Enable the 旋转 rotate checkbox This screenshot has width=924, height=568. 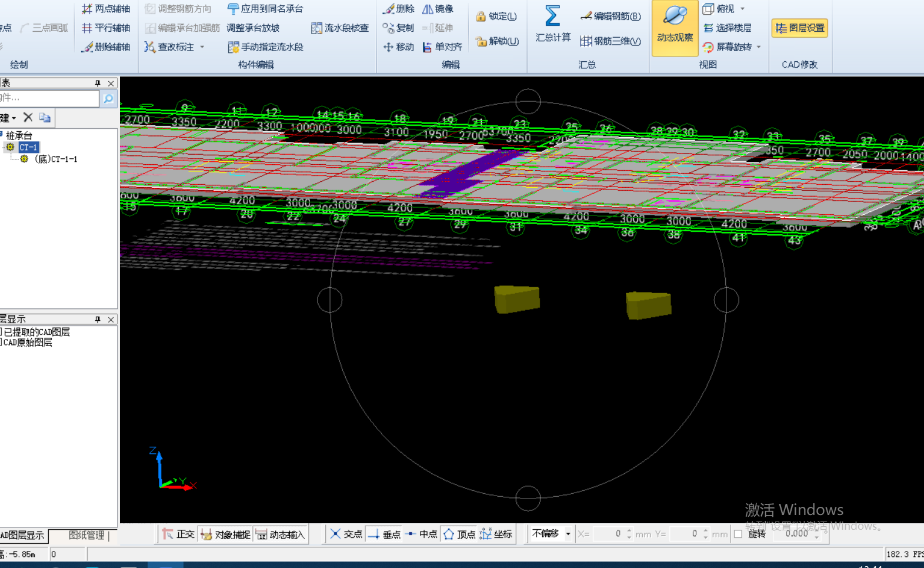click(738, 534)
